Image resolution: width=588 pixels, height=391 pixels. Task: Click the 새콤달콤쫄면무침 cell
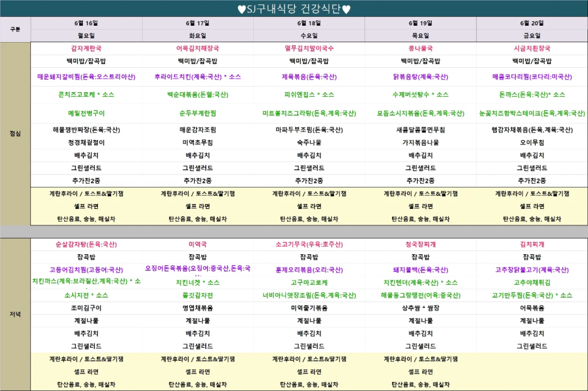coord(420,130)
